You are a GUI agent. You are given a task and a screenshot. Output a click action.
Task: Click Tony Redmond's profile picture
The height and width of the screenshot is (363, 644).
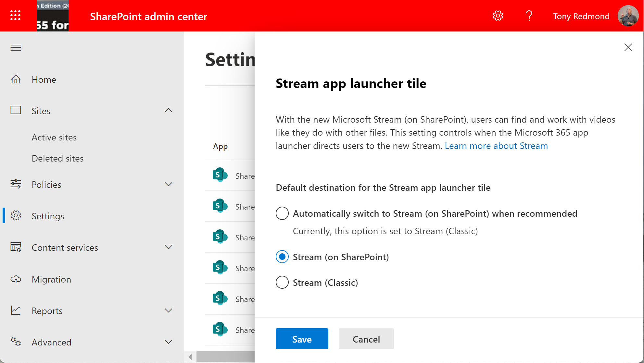click(x=628, y=16)
